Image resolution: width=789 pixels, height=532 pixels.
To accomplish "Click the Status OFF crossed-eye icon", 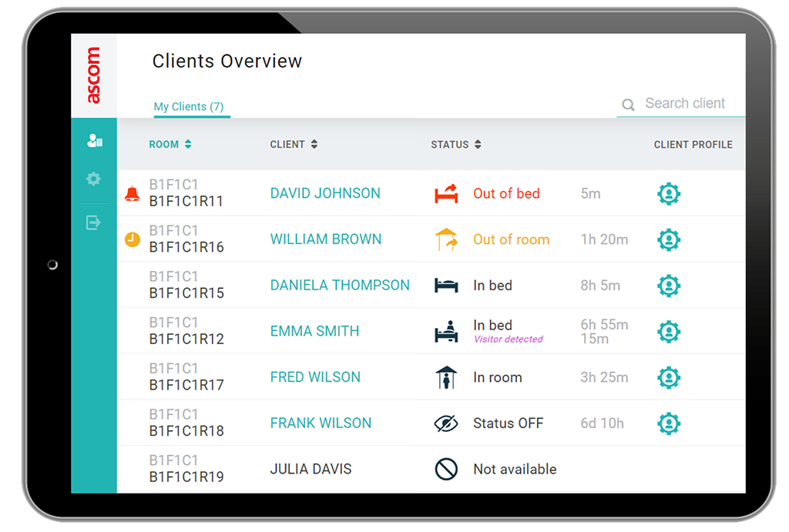I will [446, 423].
